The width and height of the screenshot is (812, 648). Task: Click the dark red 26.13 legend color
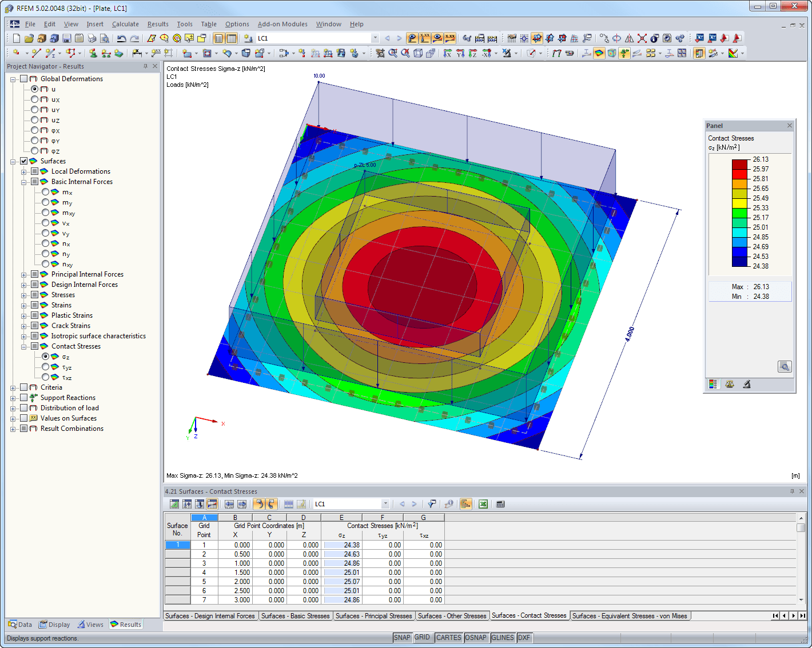[740, 165]
